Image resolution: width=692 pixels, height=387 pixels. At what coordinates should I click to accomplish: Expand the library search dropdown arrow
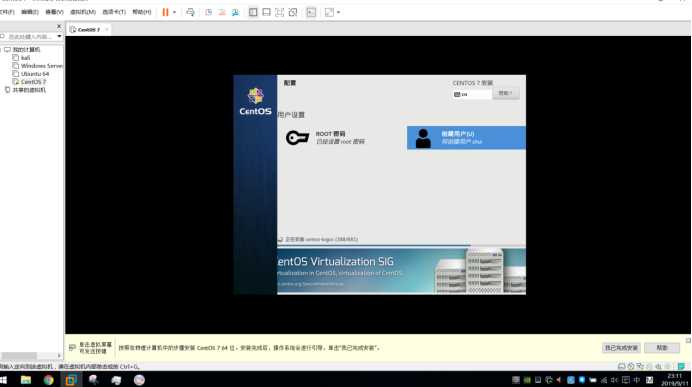tap(59, 37)
